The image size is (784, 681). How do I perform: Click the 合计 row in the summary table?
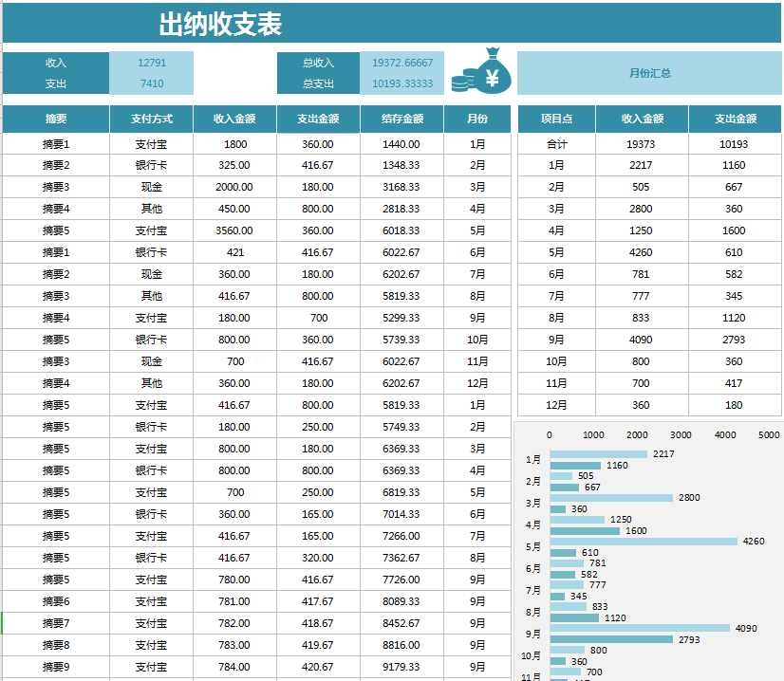[x=554, y=143]
